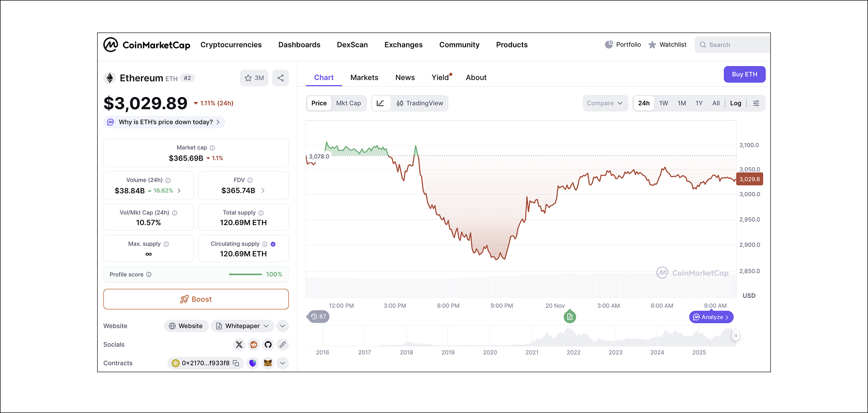Click the share icon next to Ethereum
Image resolution: width=868 pixels, height=413 pixels.
click(281, 78)
